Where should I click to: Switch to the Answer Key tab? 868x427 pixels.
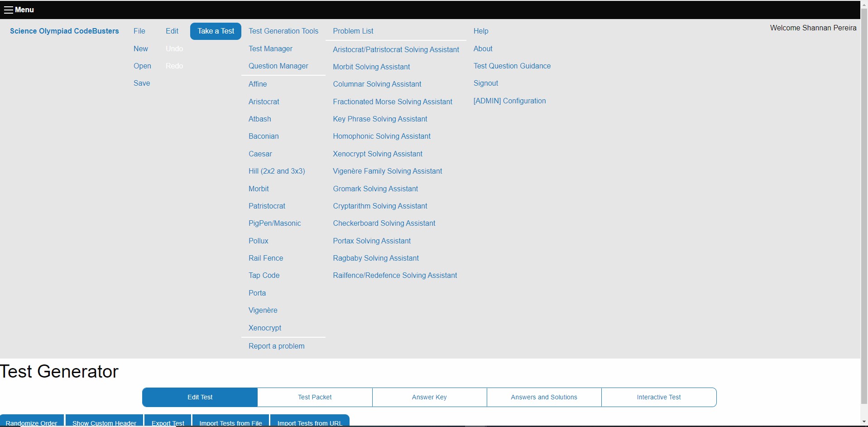(429, 397)
